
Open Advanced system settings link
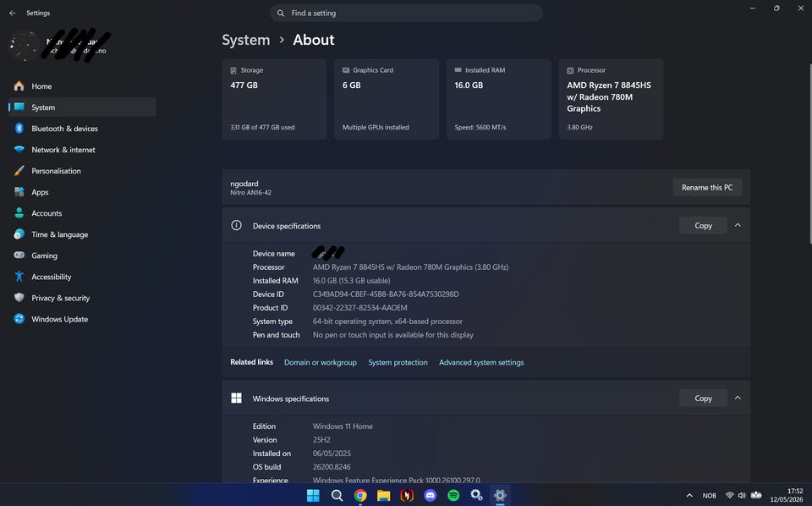[481, 362]
